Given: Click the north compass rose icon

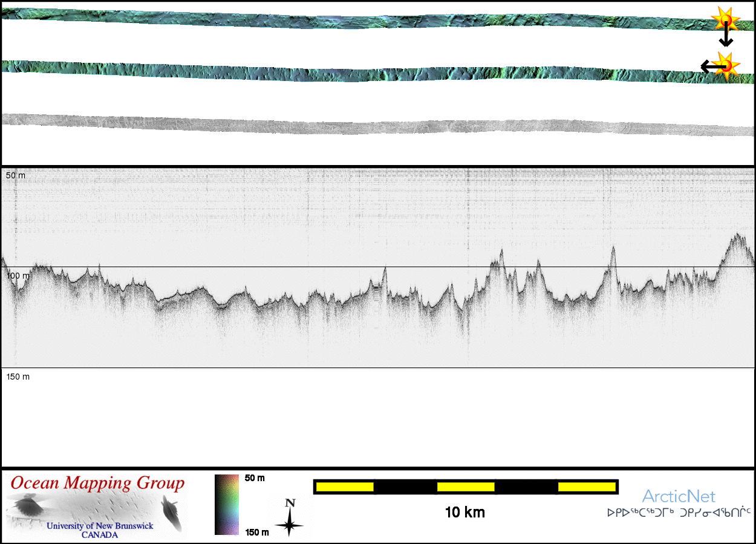Looking at the screenshot, I should coord(290,518).
